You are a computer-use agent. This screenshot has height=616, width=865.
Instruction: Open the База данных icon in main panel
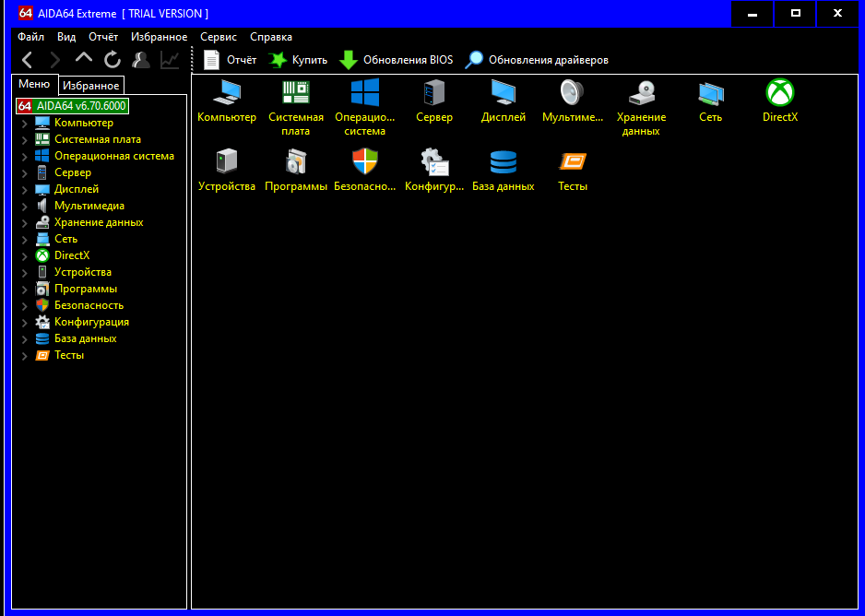click(504, 162)
